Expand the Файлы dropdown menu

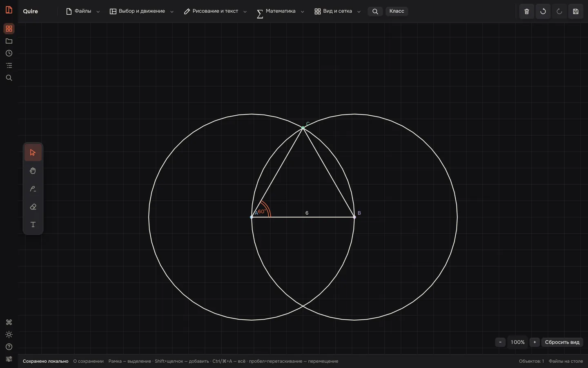point(83,11)
